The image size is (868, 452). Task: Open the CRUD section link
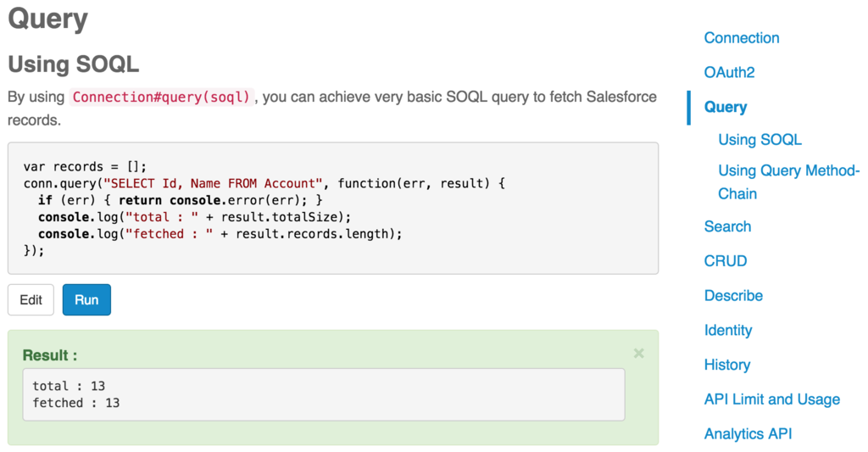pyautogui.click(x=725, y=261)
